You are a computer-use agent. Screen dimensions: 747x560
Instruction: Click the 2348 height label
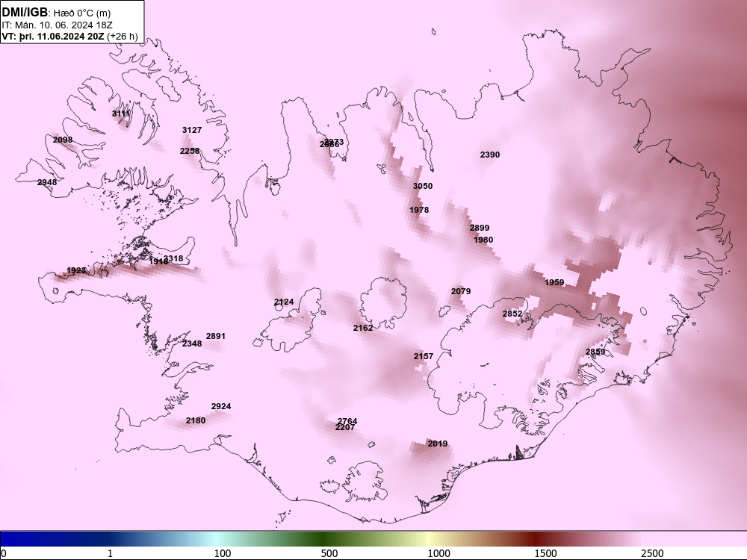[192, 343]
